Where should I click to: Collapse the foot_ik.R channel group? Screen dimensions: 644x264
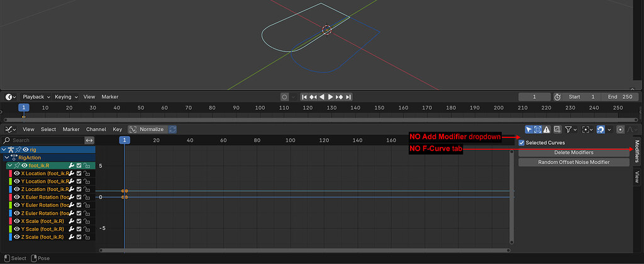(x=9, y=165)
